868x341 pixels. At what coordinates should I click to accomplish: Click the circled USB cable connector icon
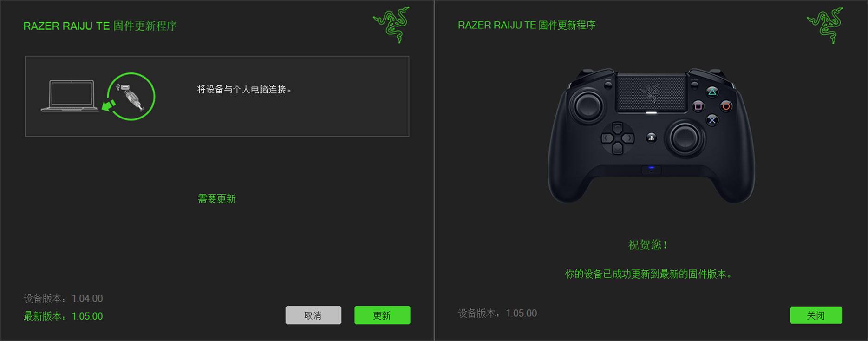[131, 96]
